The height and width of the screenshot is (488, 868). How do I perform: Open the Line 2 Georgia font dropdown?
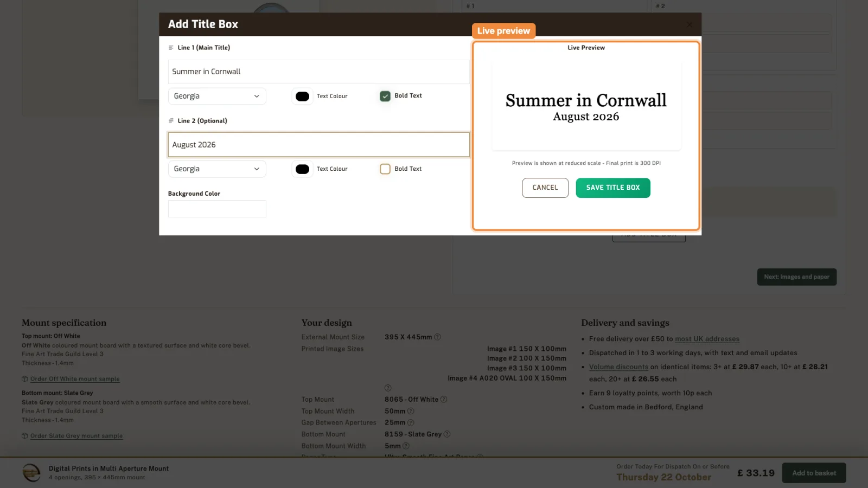pos(217,169)
